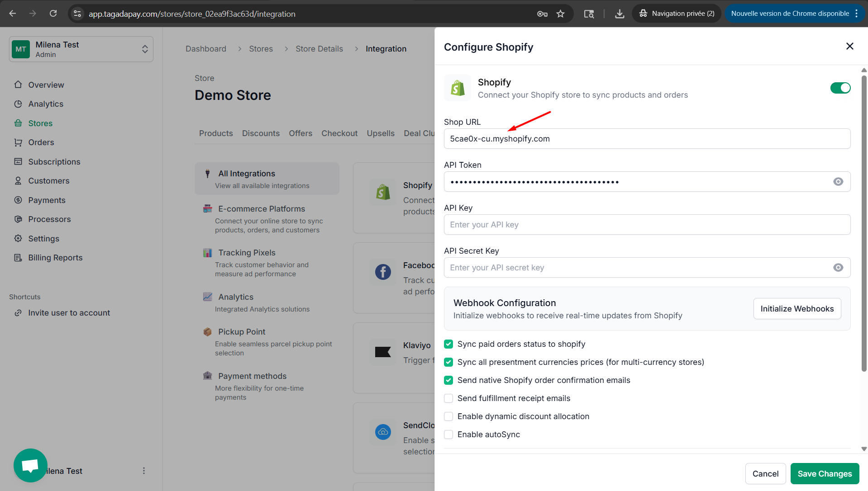Click the panel scrollbar down arrow
Viewport: 868px width, 491px height.
[x=864, y=449]
